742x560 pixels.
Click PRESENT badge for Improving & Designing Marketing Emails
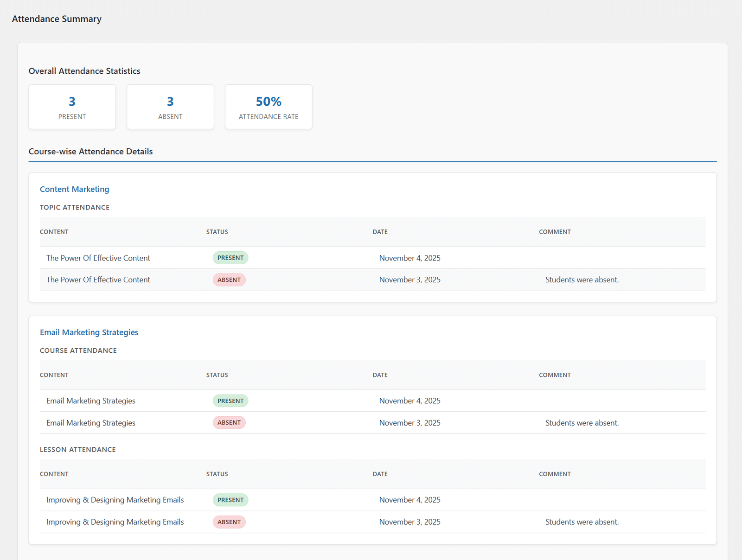[230, 500]
